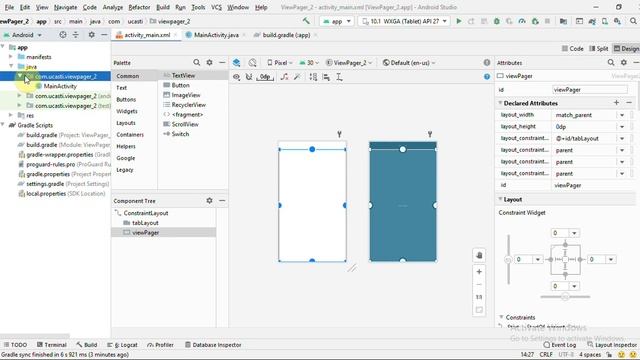Open API 30 version dropdown
This screenshot has width=640, height=360.
[x=309, y=63]
